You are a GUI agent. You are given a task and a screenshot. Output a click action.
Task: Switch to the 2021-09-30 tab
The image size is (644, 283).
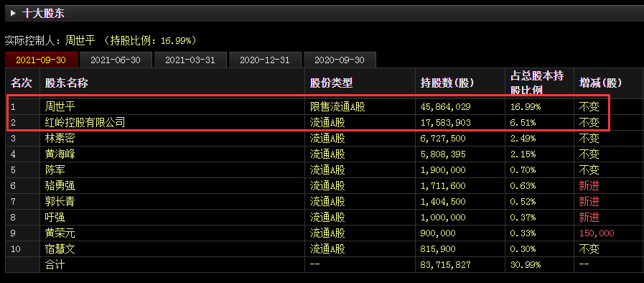pos(41,60)
